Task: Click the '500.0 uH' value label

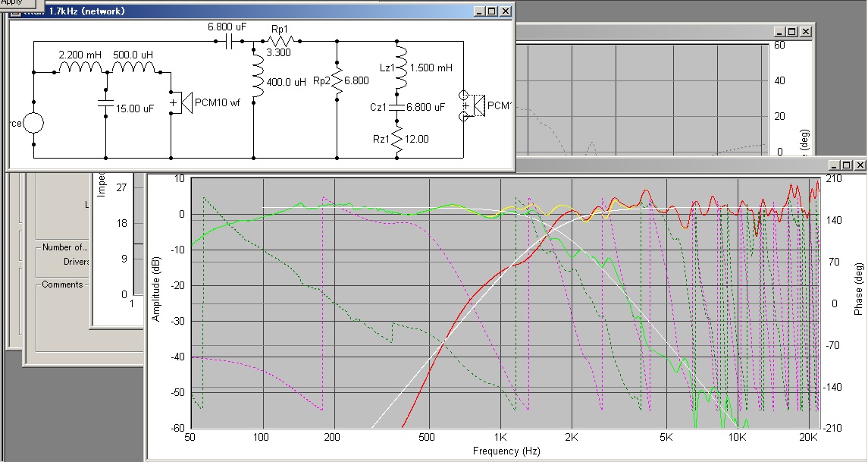Action: (x=133, y=55)
